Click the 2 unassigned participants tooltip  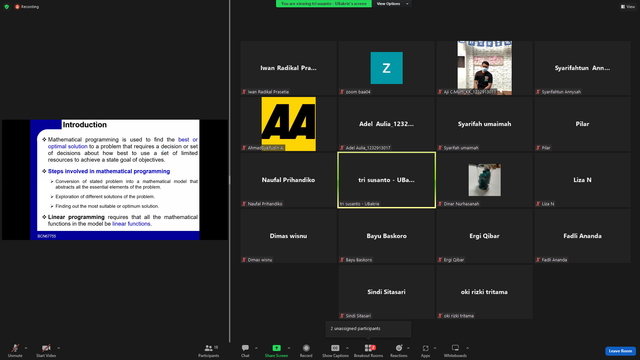pos(368,329)
